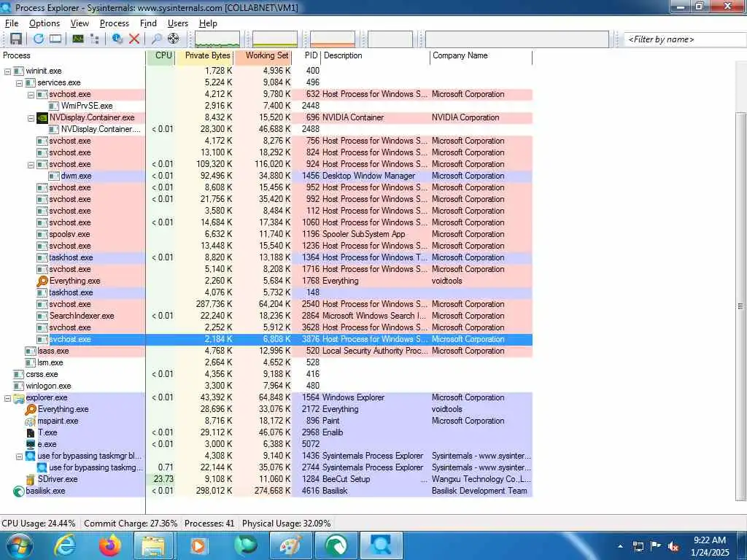Viewport: 747px width, 560px height.
Task: Click the orange physical memory mini graph
Action: pyautogui.click(x=333, y=39)
